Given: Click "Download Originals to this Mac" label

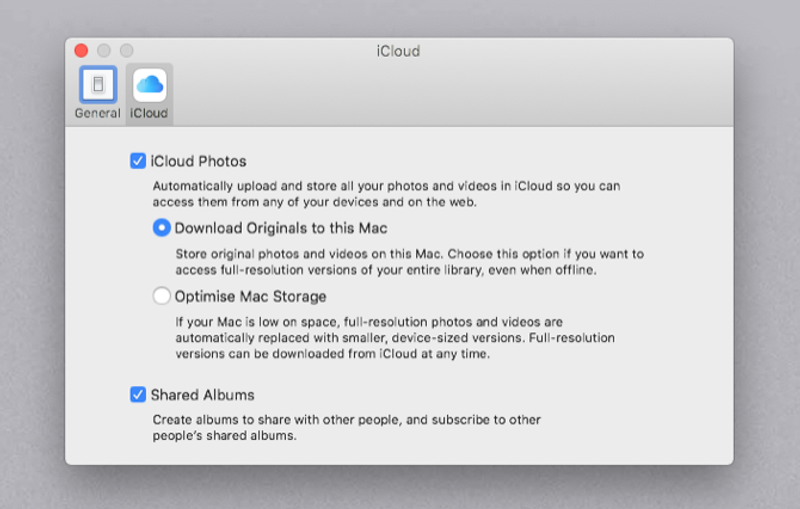Looking at the screenshot, I should point(281,228).
